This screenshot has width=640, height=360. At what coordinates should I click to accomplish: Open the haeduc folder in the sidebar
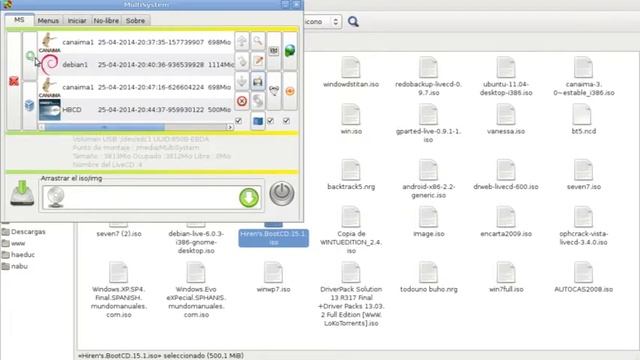click(18, 255)
